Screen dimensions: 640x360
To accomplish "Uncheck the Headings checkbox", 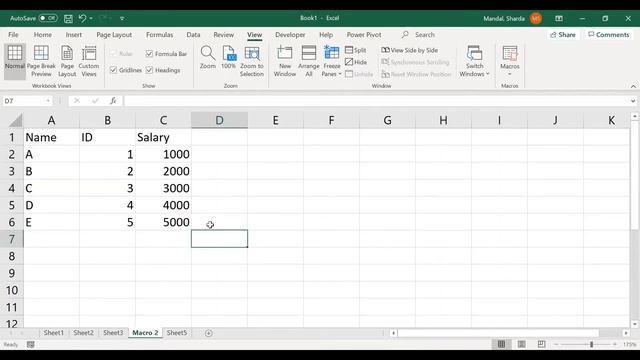I will (149, 70).
